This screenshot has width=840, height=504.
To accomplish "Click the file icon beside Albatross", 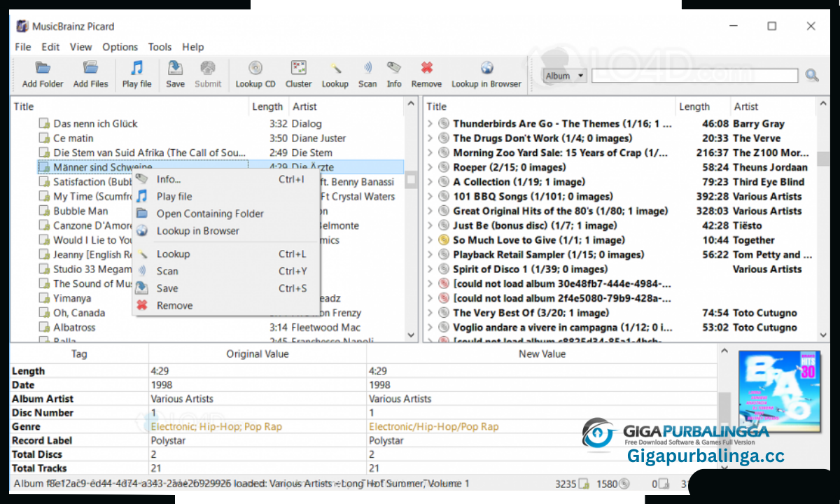I will (x=44, y=328).
